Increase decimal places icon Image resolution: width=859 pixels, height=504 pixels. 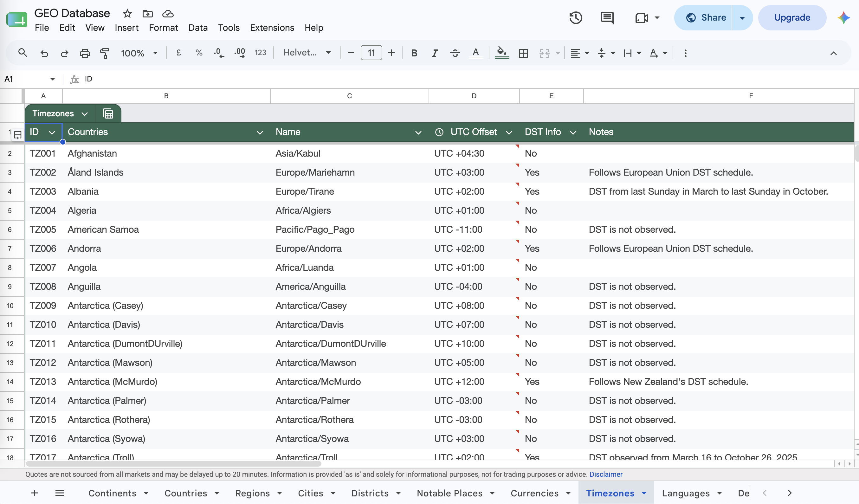pyautogui.click(x=240, y=53)
